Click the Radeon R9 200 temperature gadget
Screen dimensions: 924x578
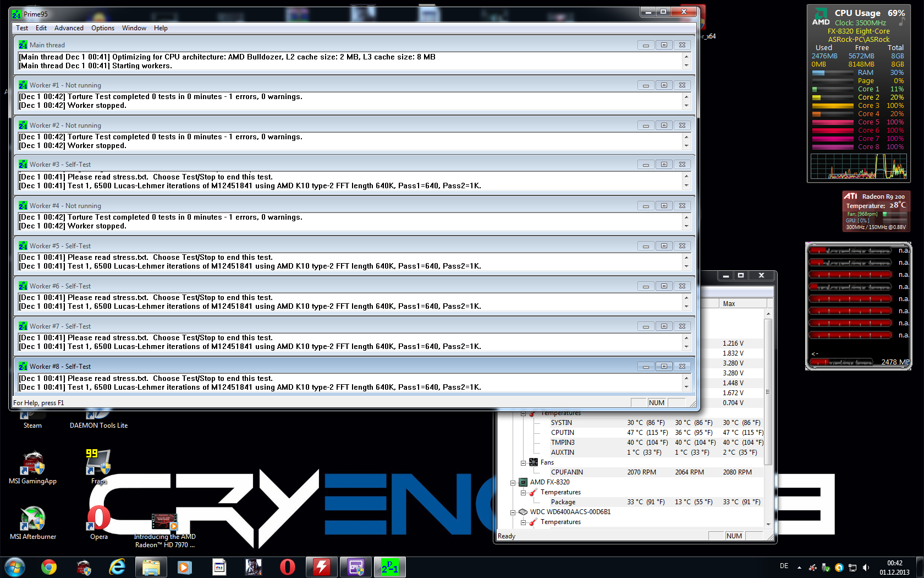(876, 211)
